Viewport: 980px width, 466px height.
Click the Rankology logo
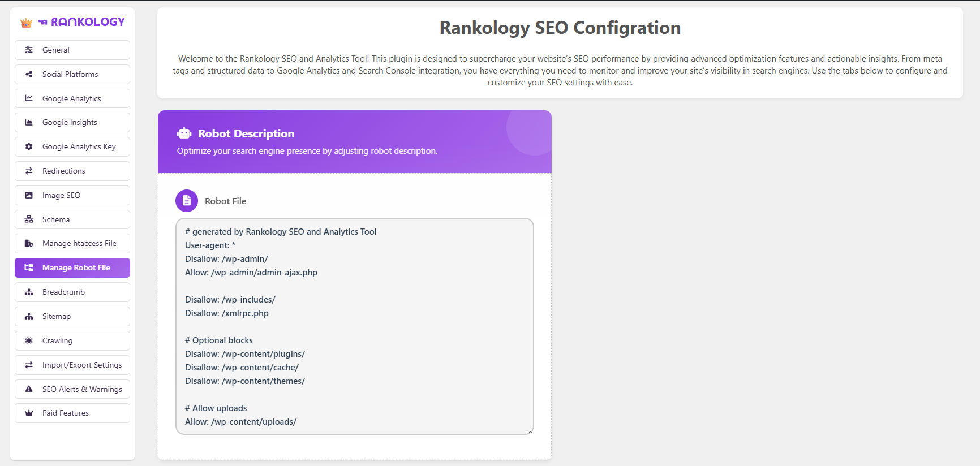coord(72,22)
